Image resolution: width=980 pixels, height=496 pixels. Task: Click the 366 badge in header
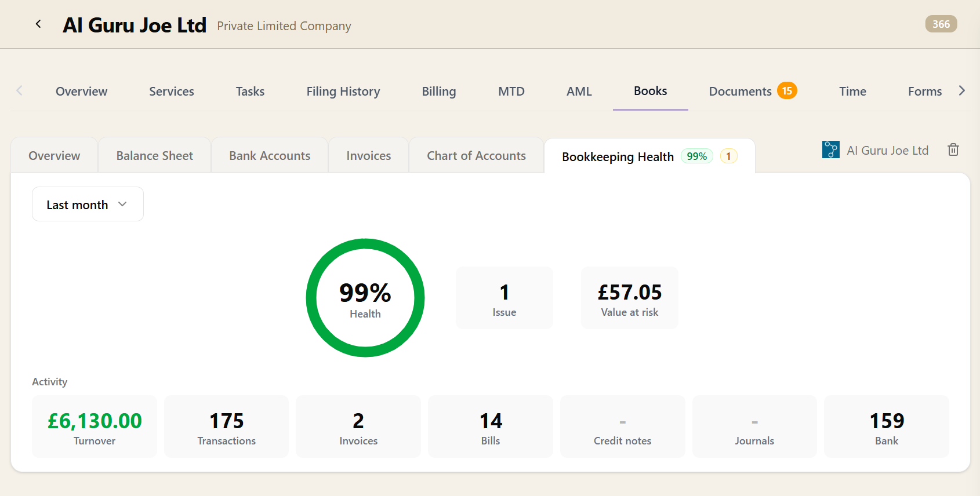coord(941,24)
